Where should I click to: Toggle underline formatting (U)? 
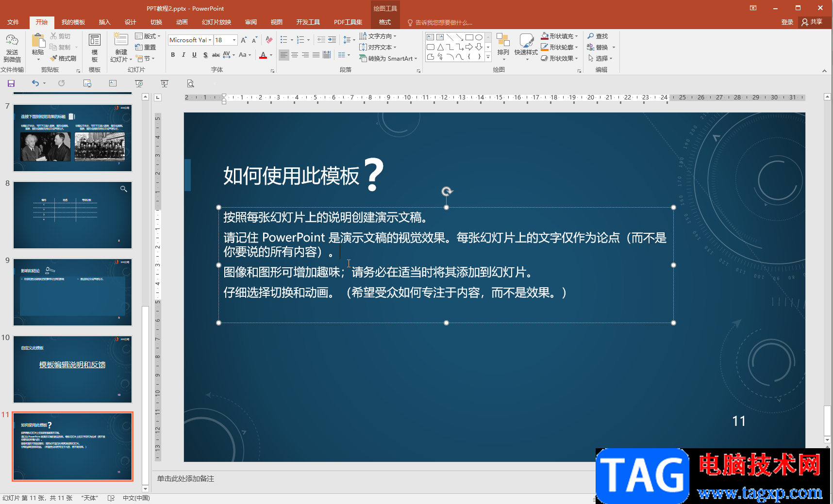point(194,55)
